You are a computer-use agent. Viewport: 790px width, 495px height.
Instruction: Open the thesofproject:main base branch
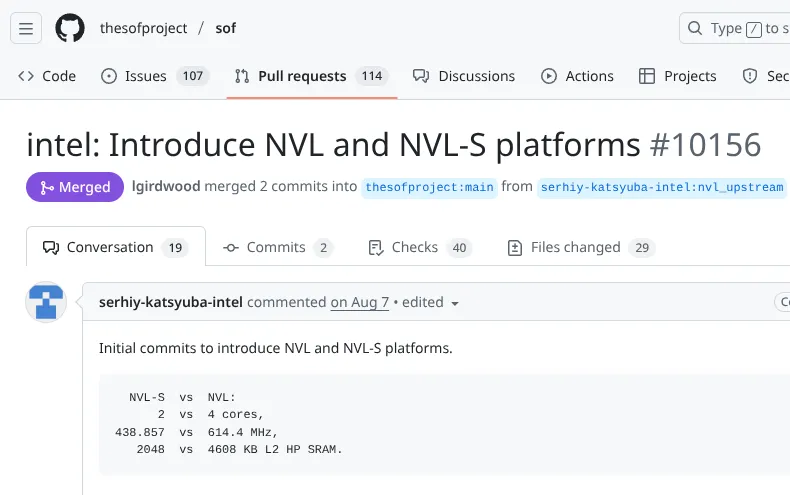click(x=429, y=187)
